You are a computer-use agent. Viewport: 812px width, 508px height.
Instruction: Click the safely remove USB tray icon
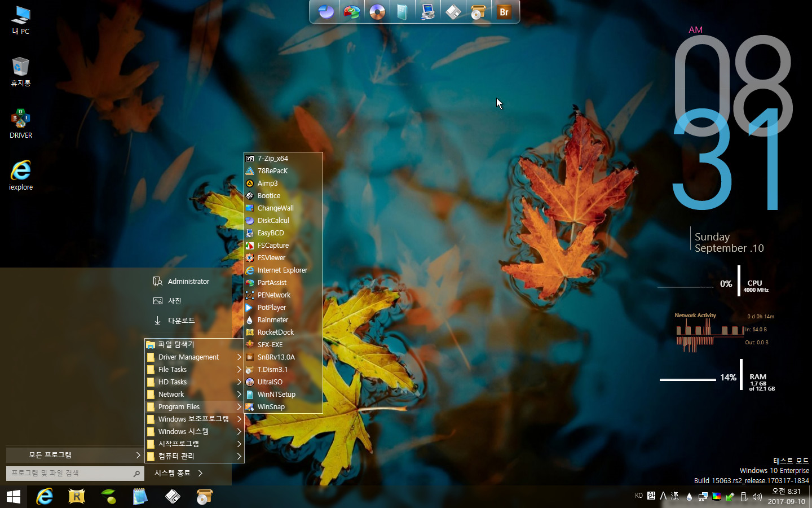point(744,497)
